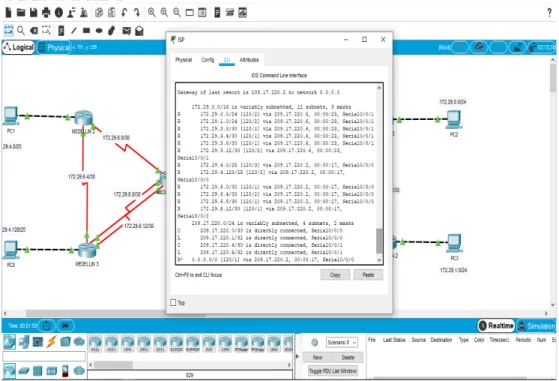Click the Redo arrow icon

[x=137, y=13]
